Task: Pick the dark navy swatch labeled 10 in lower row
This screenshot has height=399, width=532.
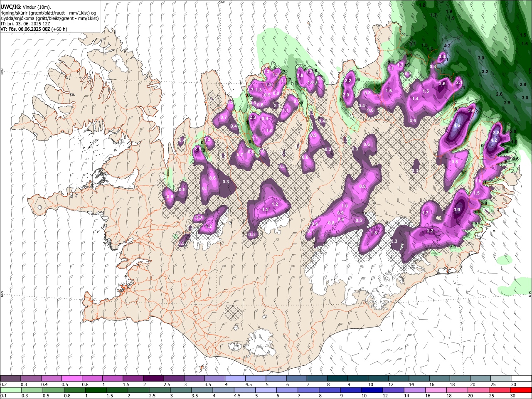Action: point(372,390)
